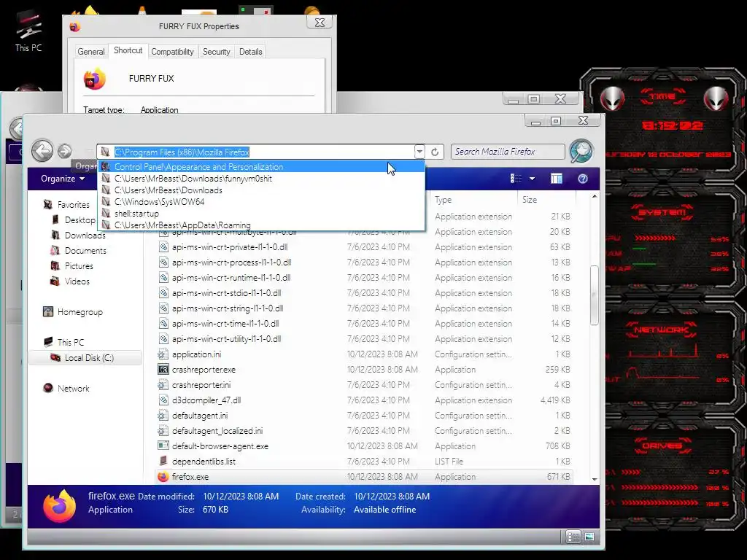Switch to the Security tab
Image resolution: width=747 pixels, height=560 pixels.
pyautogui.click(x=216, y=52)
